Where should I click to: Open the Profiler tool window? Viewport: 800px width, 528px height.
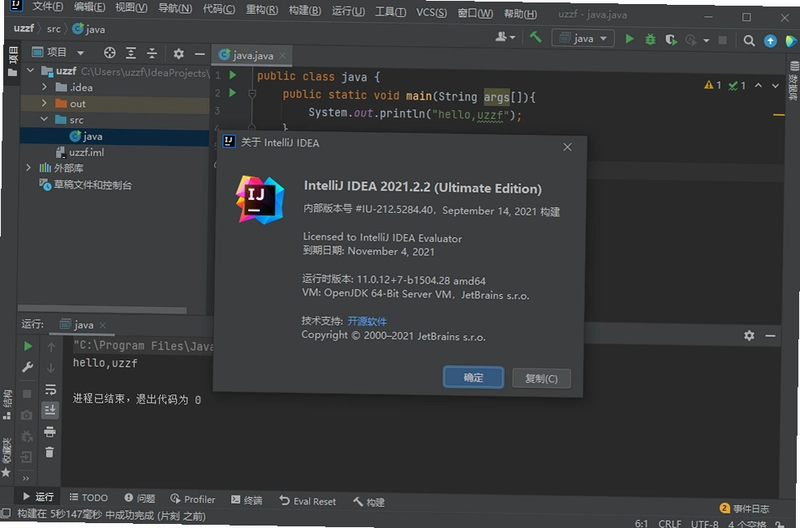(193, 499)
